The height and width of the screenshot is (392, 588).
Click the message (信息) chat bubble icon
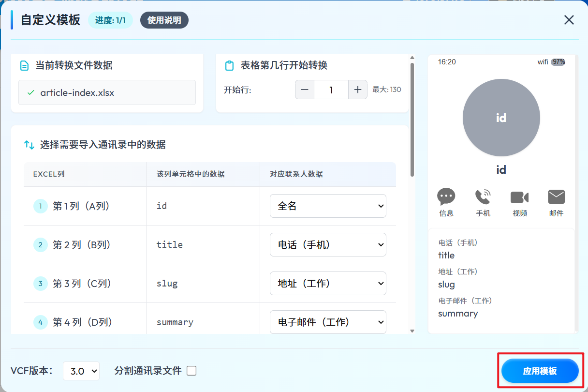click(446, 197)
